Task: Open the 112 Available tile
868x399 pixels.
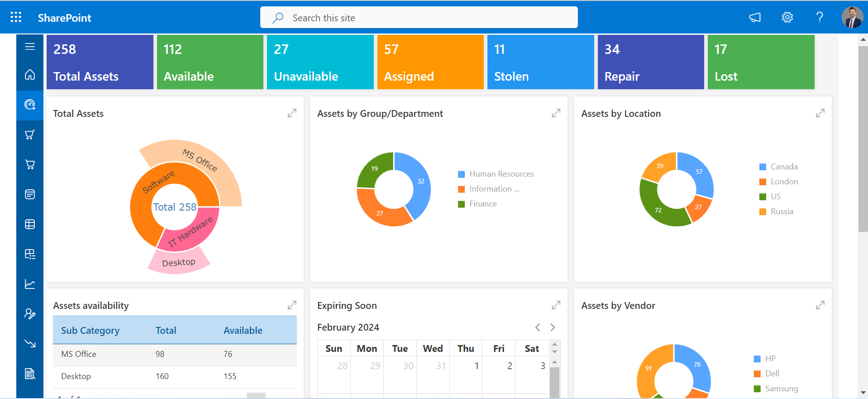Action: point(210,62)
